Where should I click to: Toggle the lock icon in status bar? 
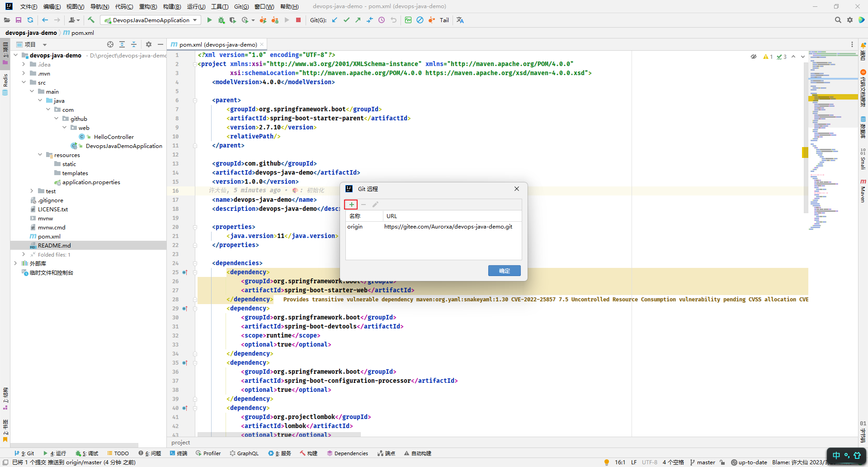pyautogui.click(x=722, y=462)
